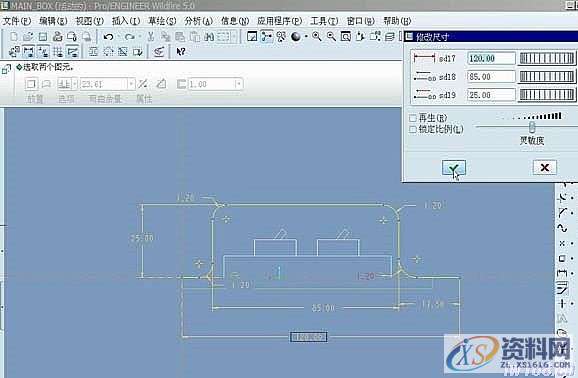The height and width of the screenshot is (378, 578).
Task: Click the cut scissors icon
Action: point(150,37)
